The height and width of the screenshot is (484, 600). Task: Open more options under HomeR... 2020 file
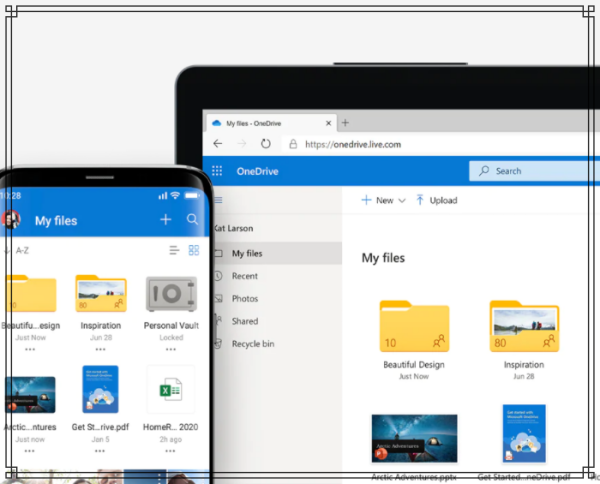pos(170,451)
